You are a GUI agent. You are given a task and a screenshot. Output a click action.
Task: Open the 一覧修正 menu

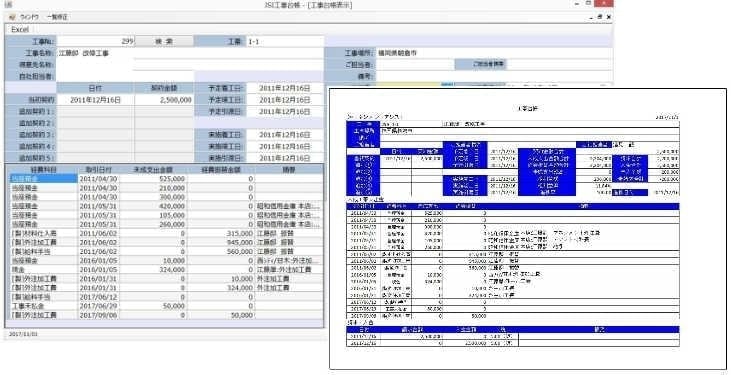pos(57,17)
